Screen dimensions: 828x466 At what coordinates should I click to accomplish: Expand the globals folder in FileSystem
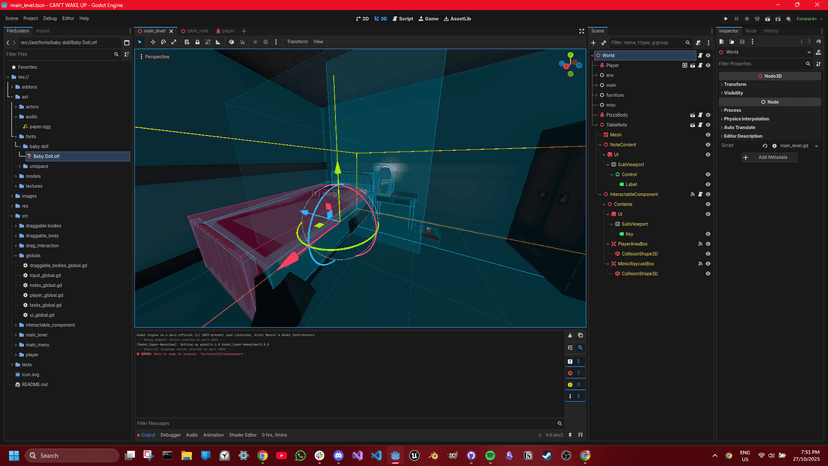pos(17,255)
